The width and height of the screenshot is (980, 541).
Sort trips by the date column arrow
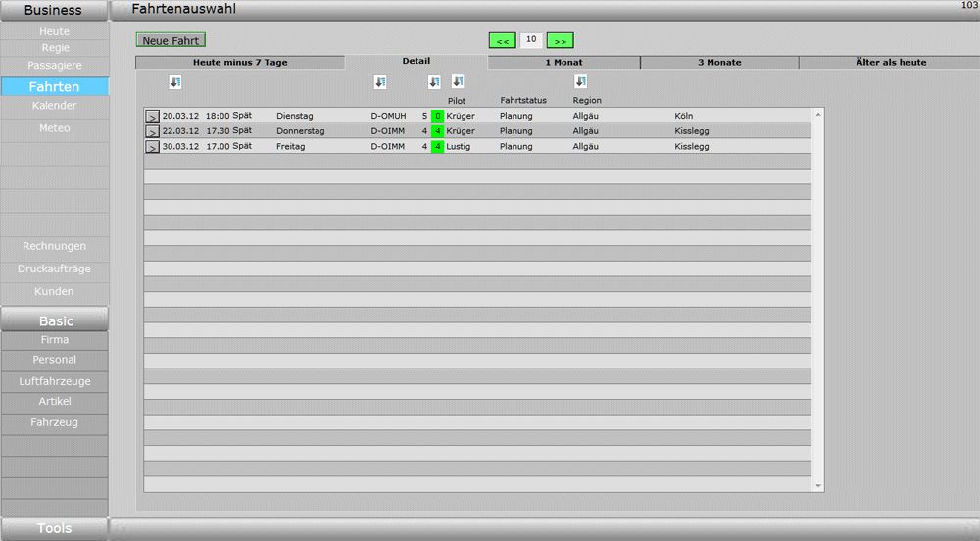point(175,82)
